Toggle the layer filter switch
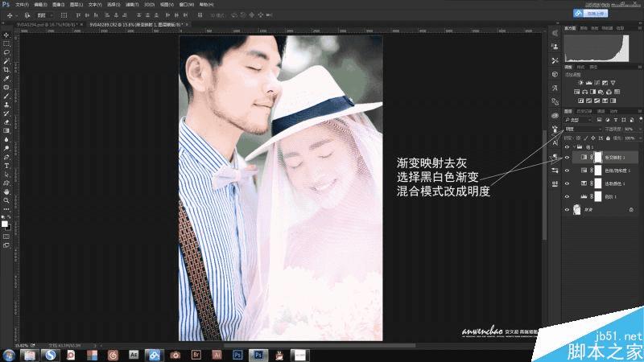Screen dimensions: 644x362 (x=641, y=119)
